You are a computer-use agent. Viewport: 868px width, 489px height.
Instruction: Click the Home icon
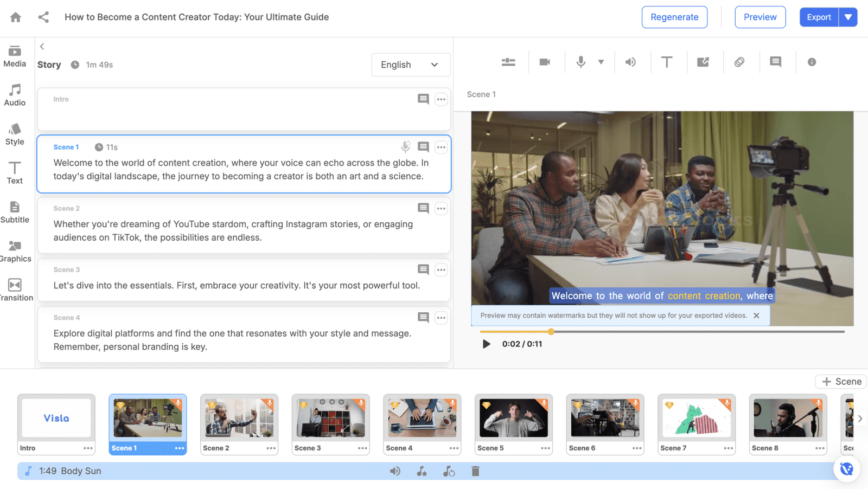[x=16, y=17]
